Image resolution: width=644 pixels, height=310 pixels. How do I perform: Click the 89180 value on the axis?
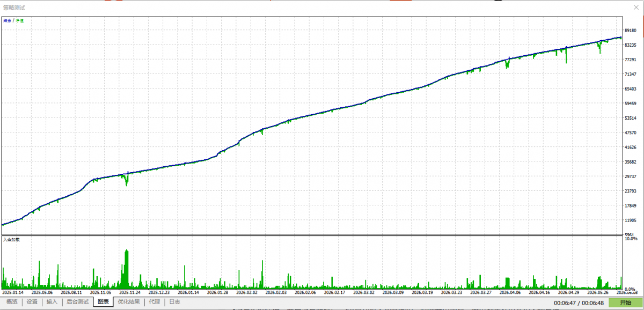coord(631,31)
